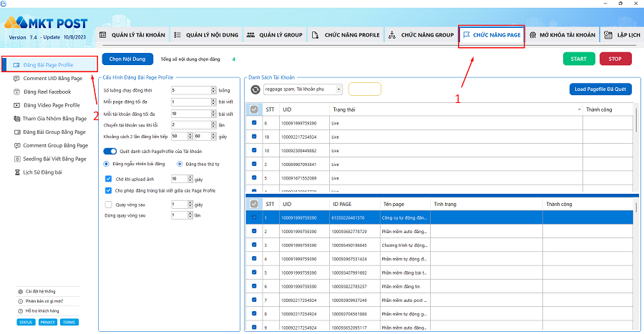This screenshot has width=644, height=334.
Task: Click the Comment UID Bằng Page icon
Action: click(x=16, y=79)
